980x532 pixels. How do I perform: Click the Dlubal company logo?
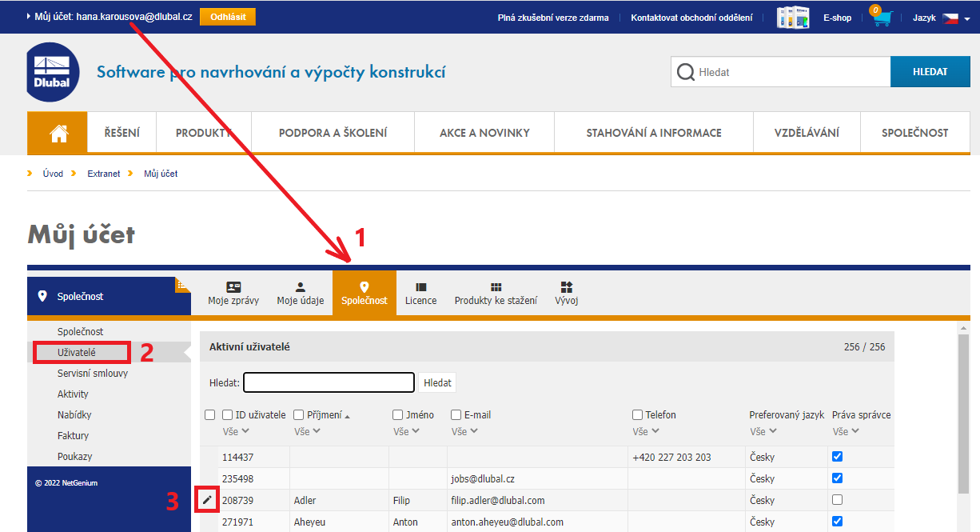[52, 72]
